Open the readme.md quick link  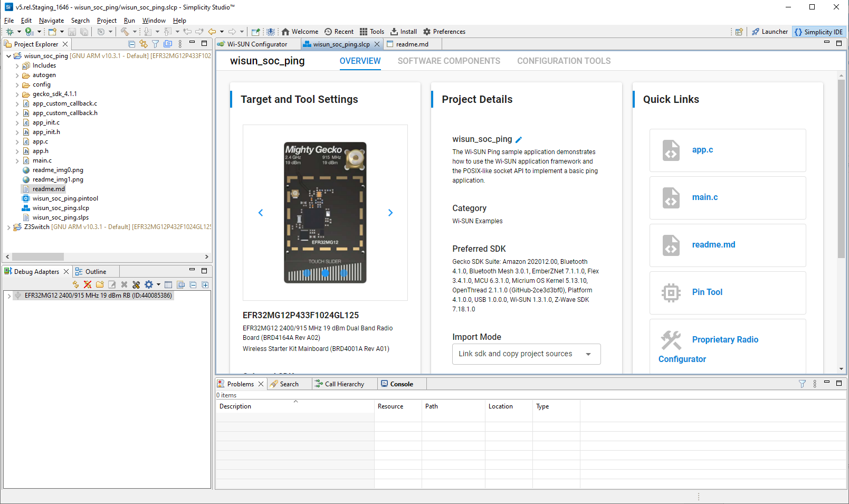tap(713, 244)
